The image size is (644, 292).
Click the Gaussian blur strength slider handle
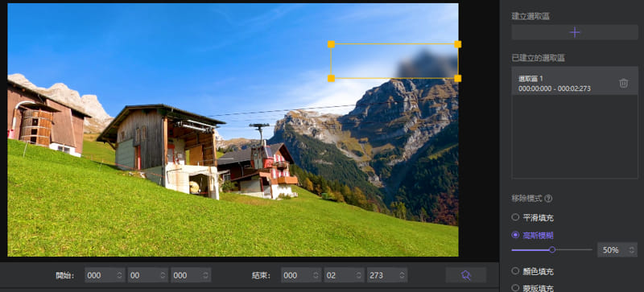pos(552,249)
